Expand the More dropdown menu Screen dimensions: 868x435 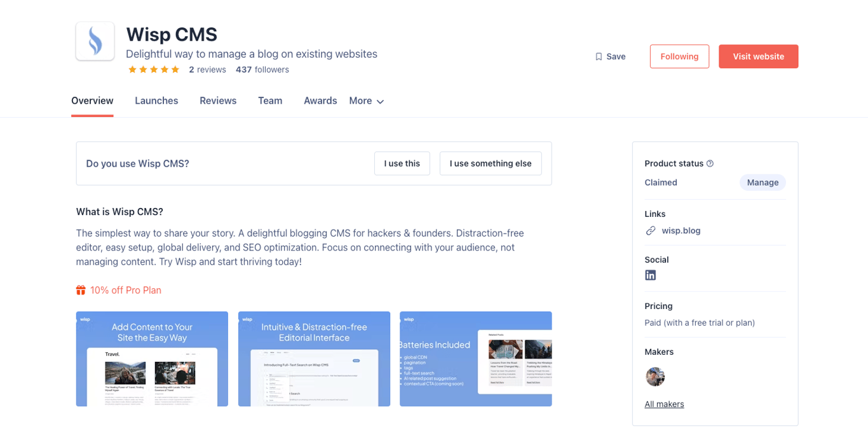(x=367, y=101)
